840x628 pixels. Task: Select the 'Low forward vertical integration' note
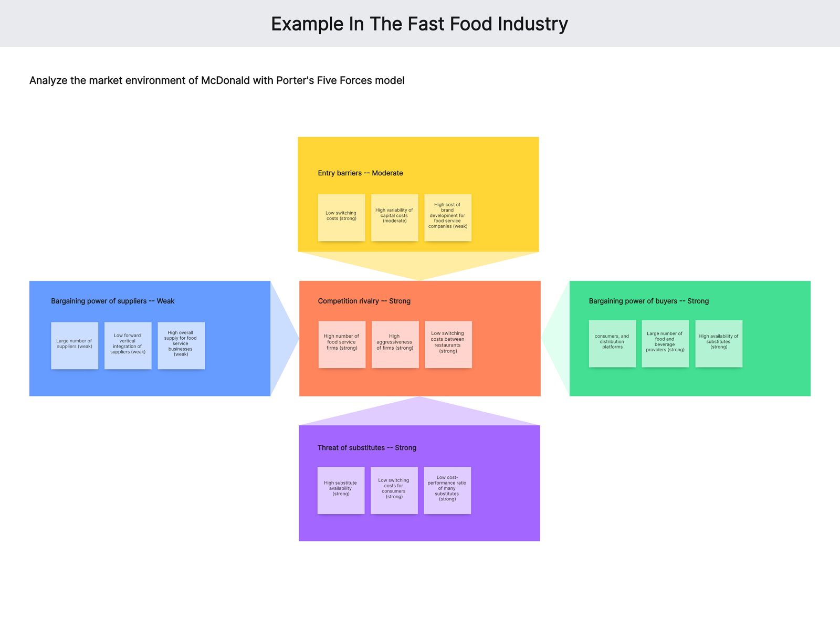128,346
